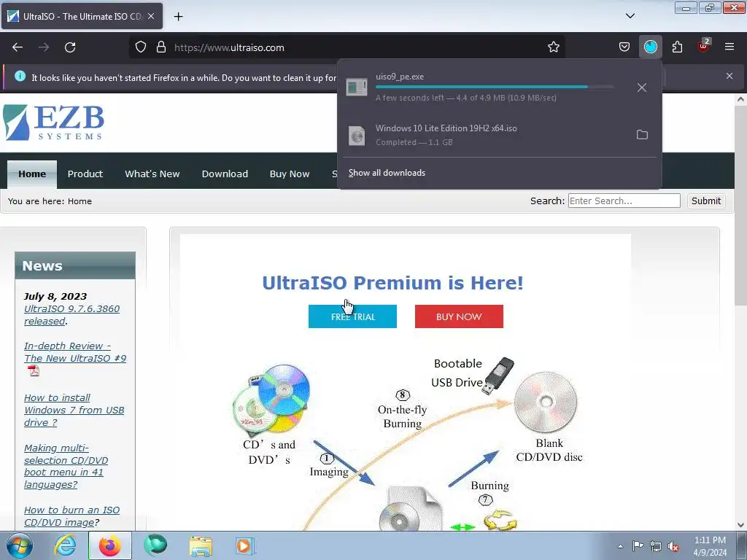Viewport: 747px width, 560px height.
Task: Click the scrollbar up arrow
Action: (x=740, y=99)
